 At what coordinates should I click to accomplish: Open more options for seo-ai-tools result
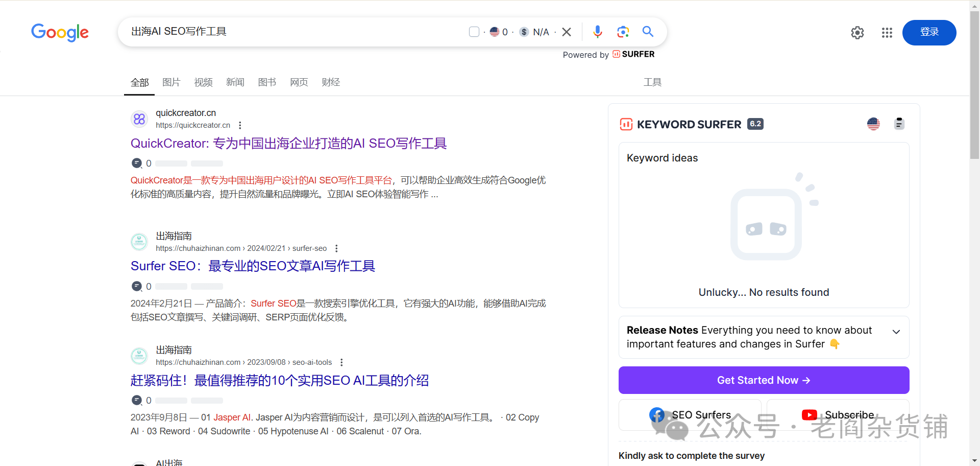tap(341, 362)
